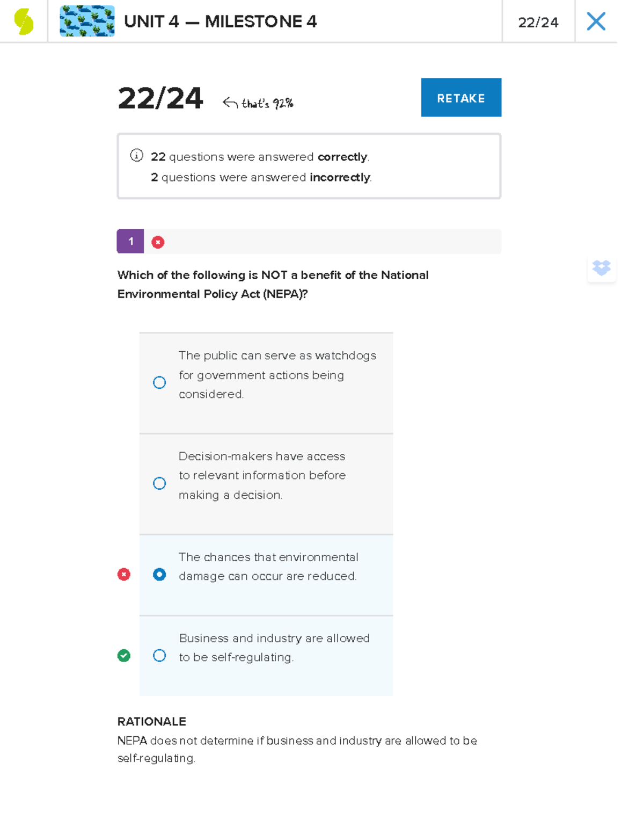Click the NEPA question text

(273, 284)
